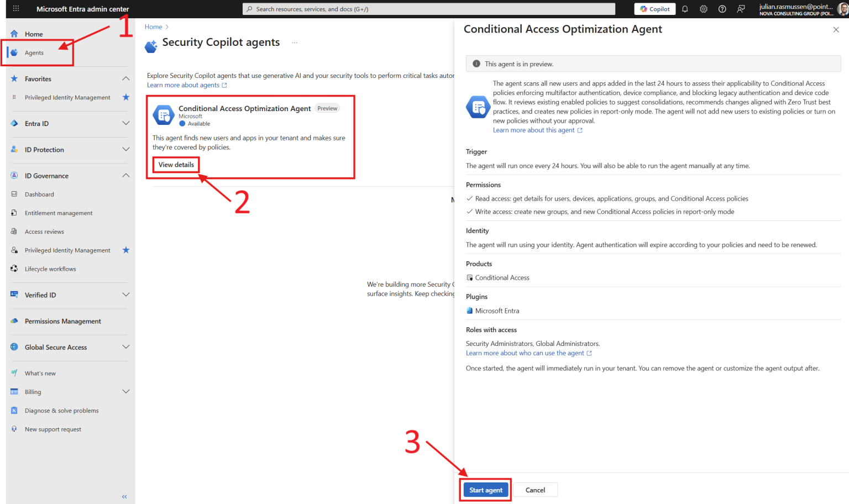Click the help question mark icon
This screenshot has width=849, height=504.
722,9
